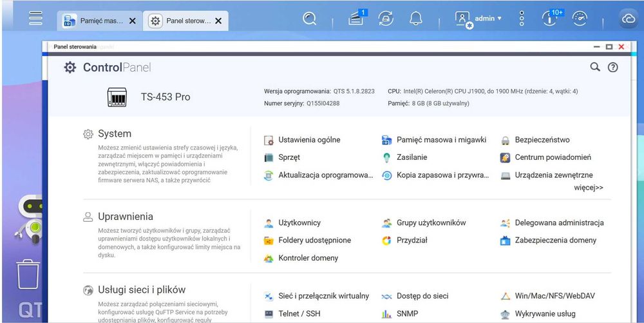The width and height of the screenshot is (644, 323).
Task: Open Sprzęt hardware settings
Action: [289, 157]
